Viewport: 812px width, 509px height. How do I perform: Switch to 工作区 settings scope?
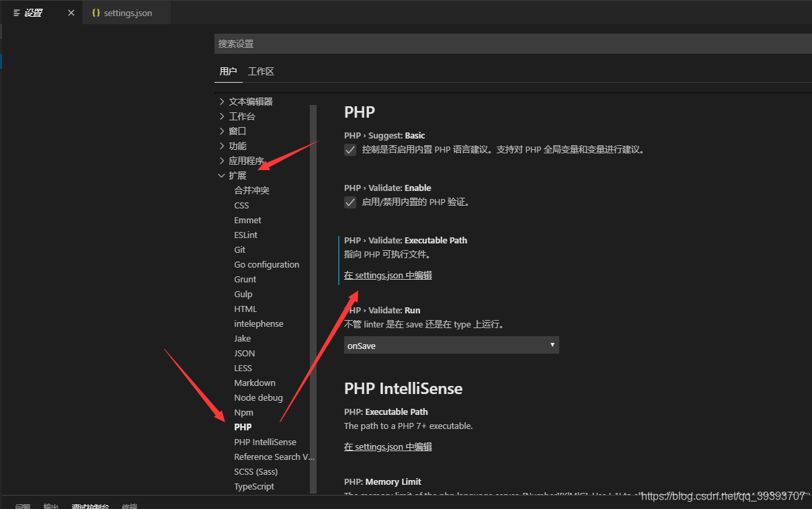(261, 71)
